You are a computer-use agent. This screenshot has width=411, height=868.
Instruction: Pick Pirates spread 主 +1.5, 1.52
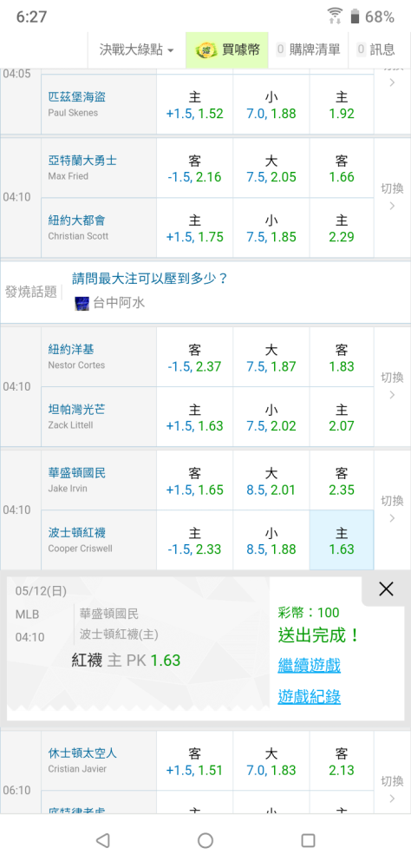click(195, 105)
